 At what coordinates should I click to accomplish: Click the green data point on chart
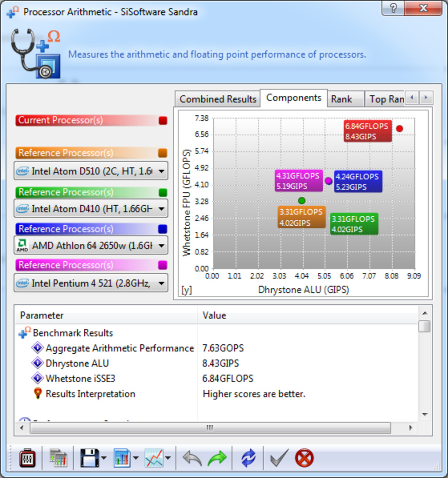[302, 200]
